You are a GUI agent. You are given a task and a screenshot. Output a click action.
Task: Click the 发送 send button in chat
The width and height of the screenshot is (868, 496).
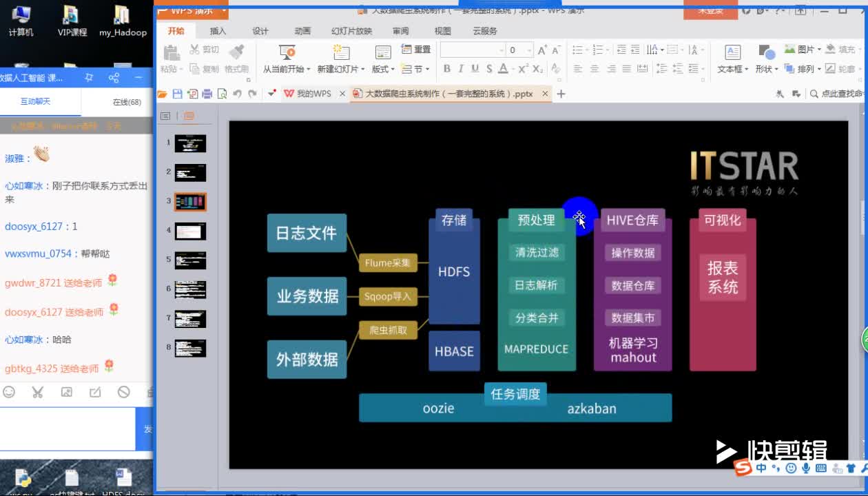pyautogui.click(x=147, y=428)
